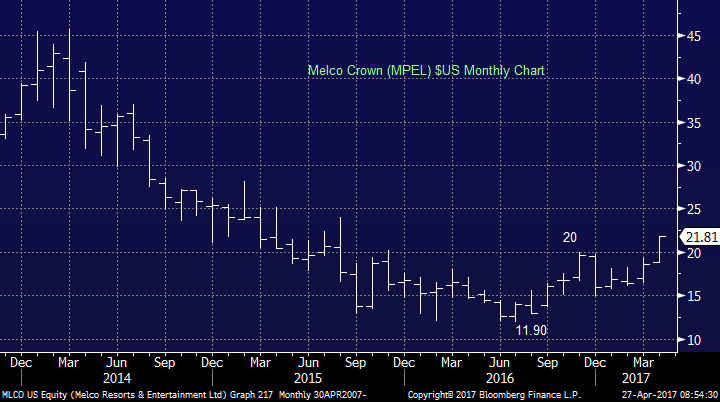The height and width of the screenshot is (402, 720).
Task: Click the 2016 year label on the time axis
Action: (500, 379)
